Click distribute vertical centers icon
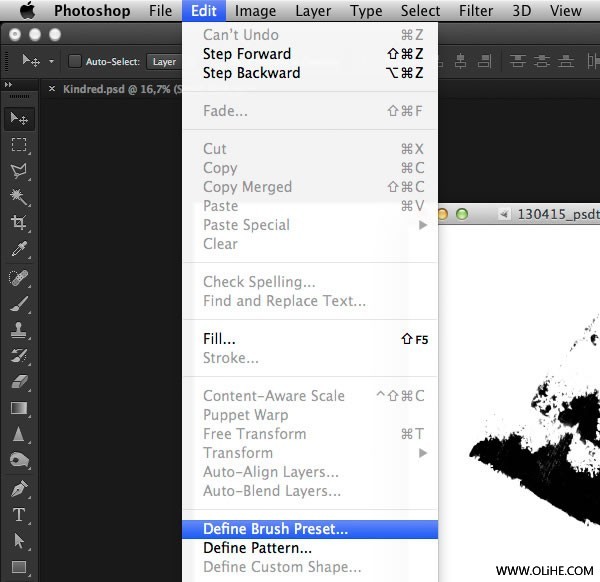 coord(542,61)
